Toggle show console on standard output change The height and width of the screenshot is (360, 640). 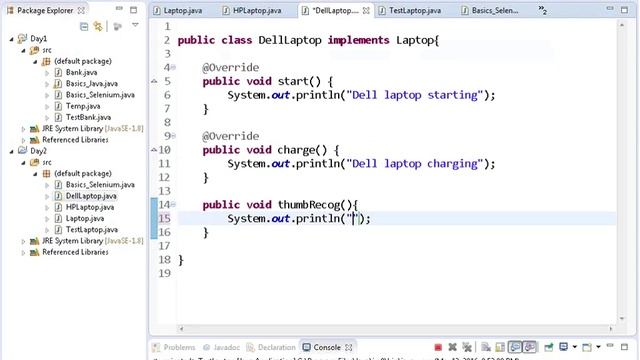click(515, 347)
